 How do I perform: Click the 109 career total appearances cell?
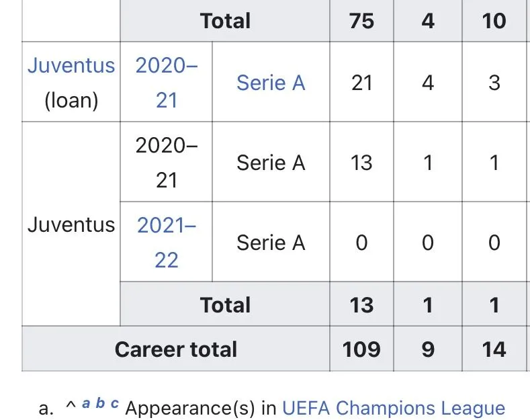coord(361,349)
